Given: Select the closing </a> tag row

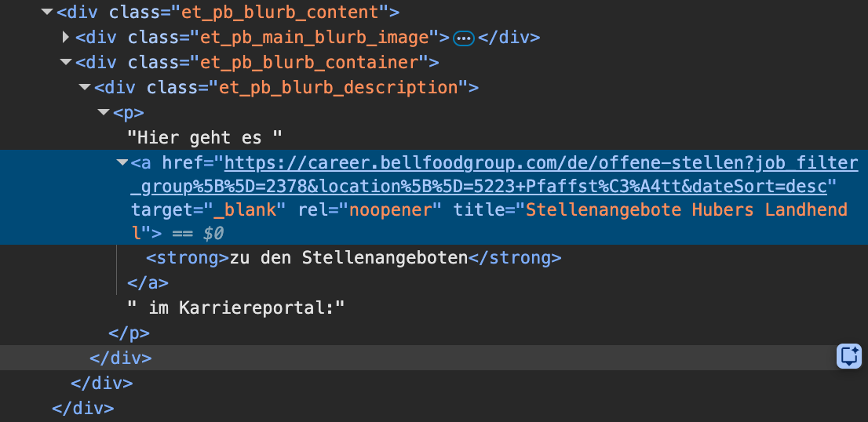Looking at the screenshot, I should (148, 282).
